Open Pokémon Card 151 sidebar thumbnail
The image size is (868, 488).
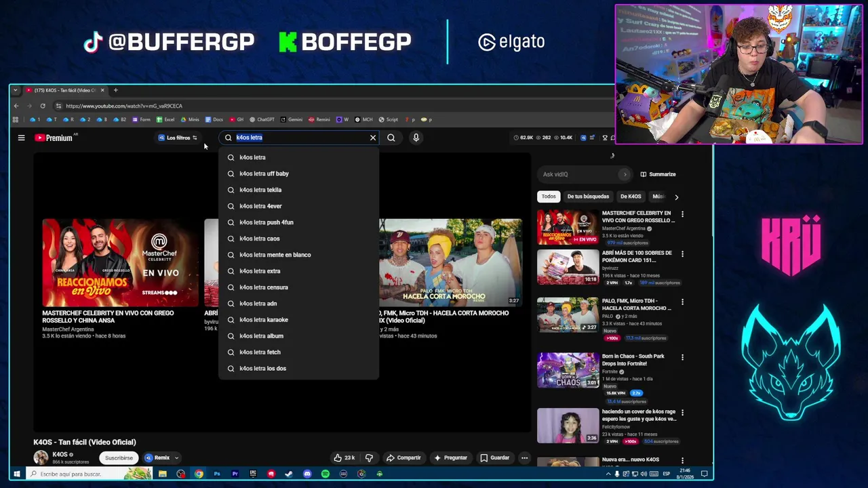568,266
